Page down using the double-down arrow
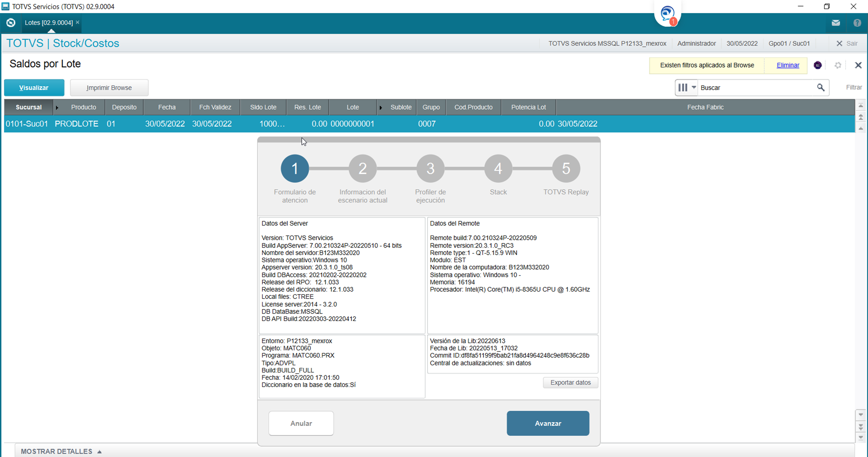 860,427
